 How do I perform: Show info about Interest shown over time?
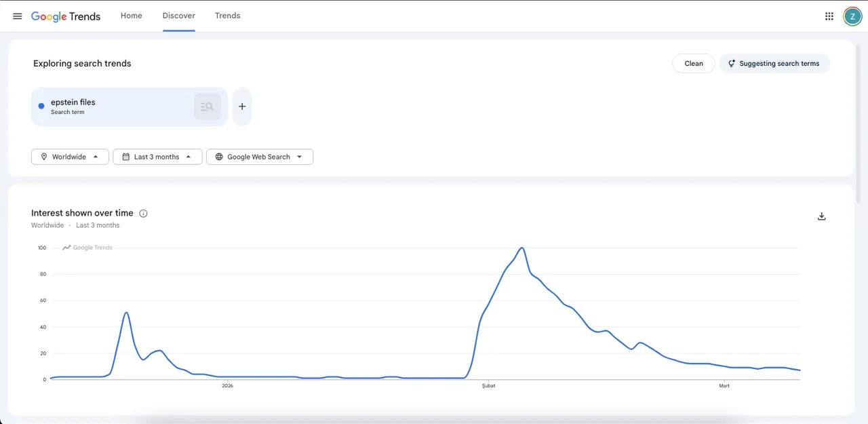coord(143,213)
